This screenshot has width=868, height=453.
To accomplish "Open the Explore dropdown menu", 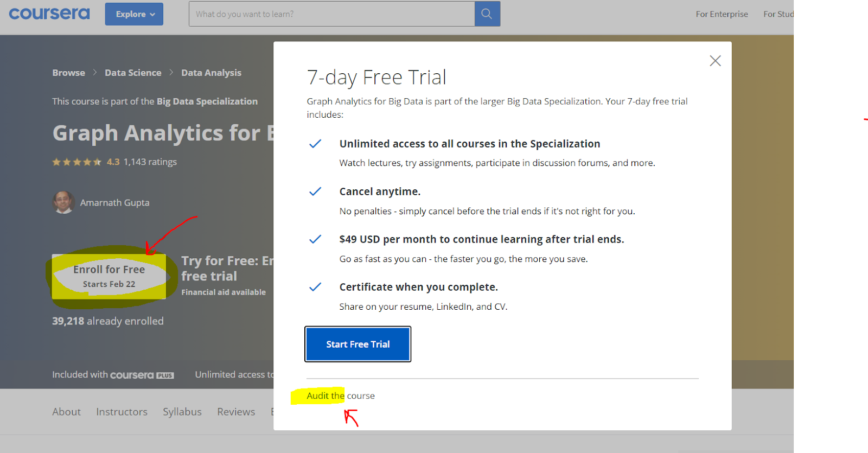I will [x=134, y=14].
